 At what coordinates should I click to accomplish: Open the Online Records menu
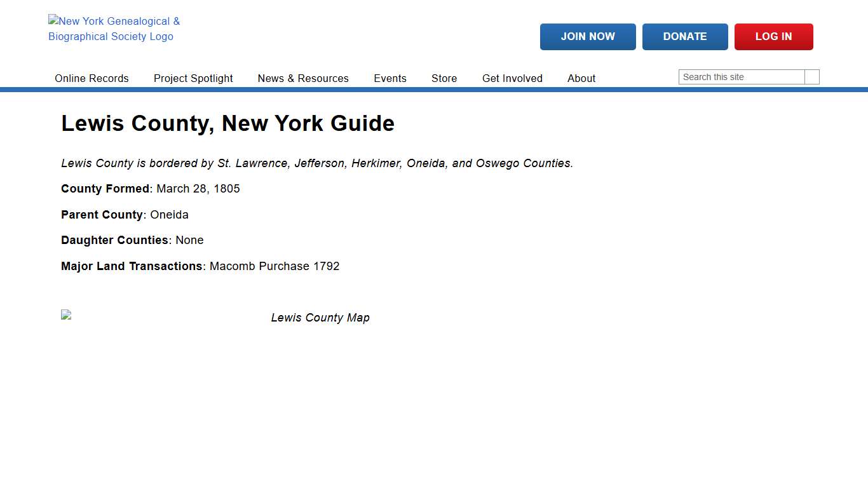pyautogui.click(x=92, y=78)
